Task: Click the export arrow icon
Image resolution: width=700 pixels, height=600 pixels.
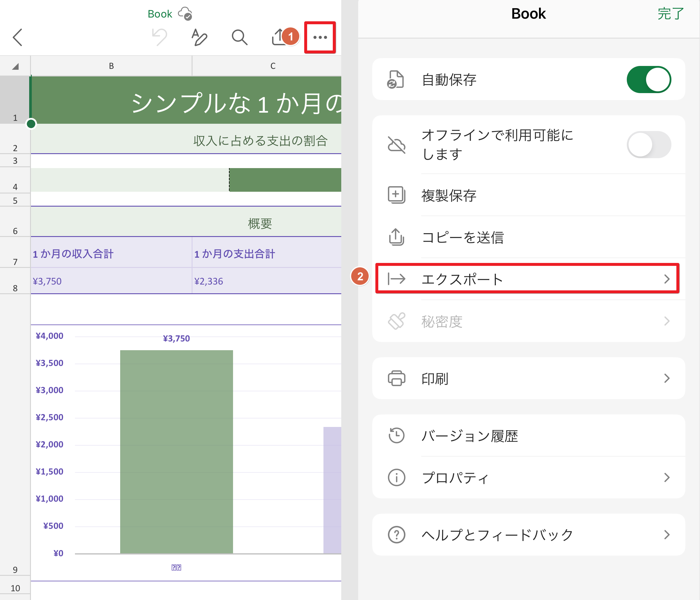Action: [x=396, y=279]
